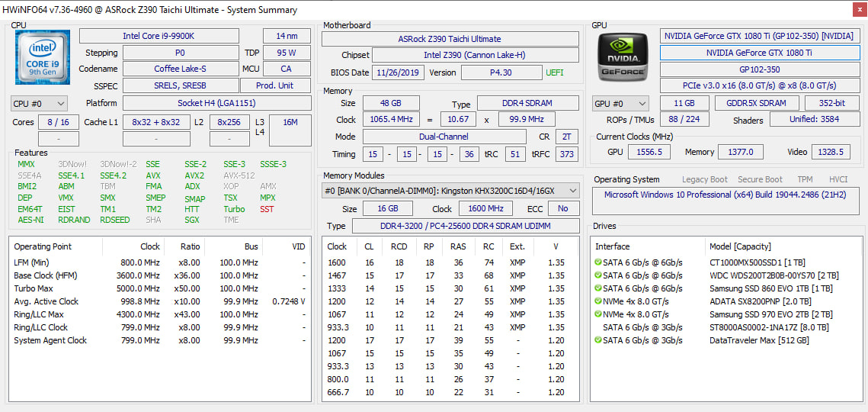Click status icon for ADATA SX8200PNP drive
This screenshot has height=412, width=868.
(x=598, y=301)
